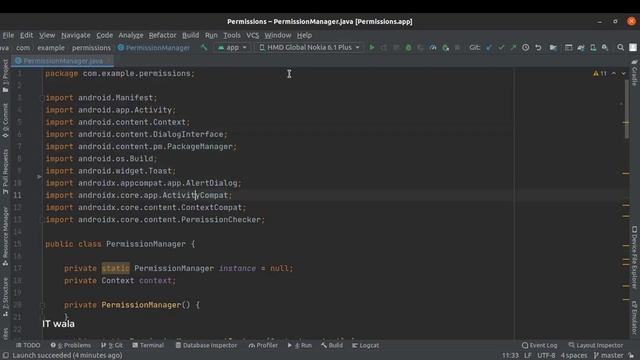Click Git update project arrow icon
Image resolution: width=640 pixels, height=360 pixels.
tap(489, 48)
